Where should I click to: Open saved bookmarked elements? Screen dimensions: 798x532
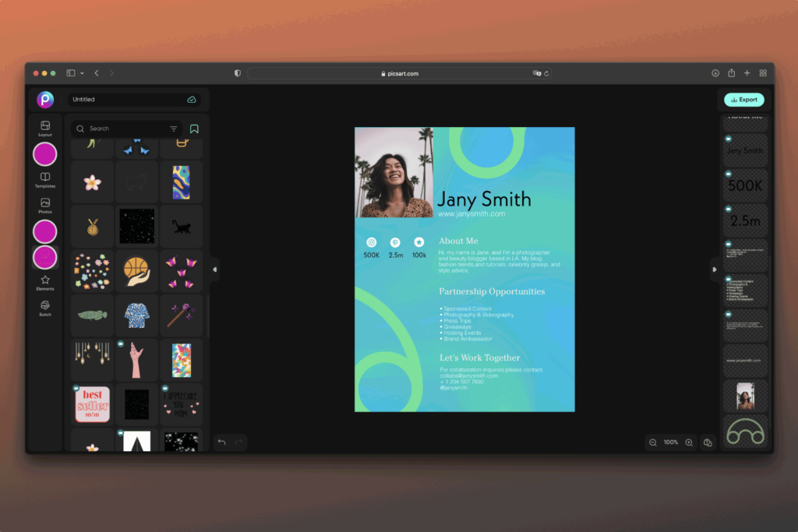pyautogui.click(x=194, y=129)
